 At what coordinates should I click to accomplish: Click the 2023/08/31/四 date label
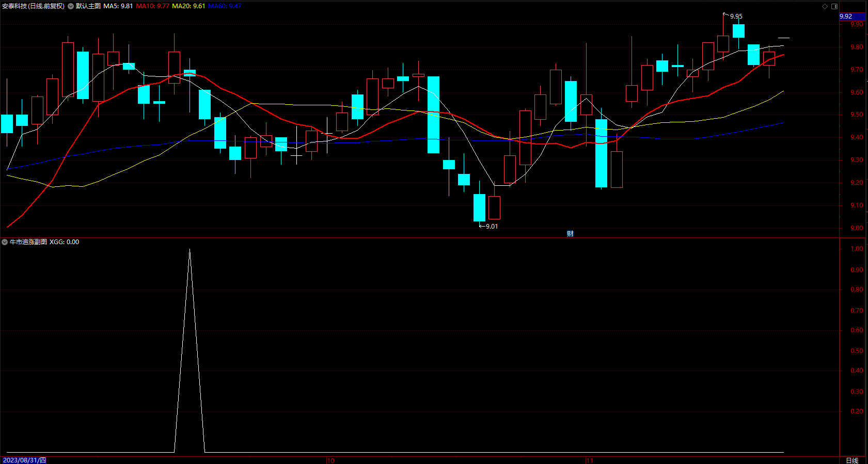tap(24, 460)
